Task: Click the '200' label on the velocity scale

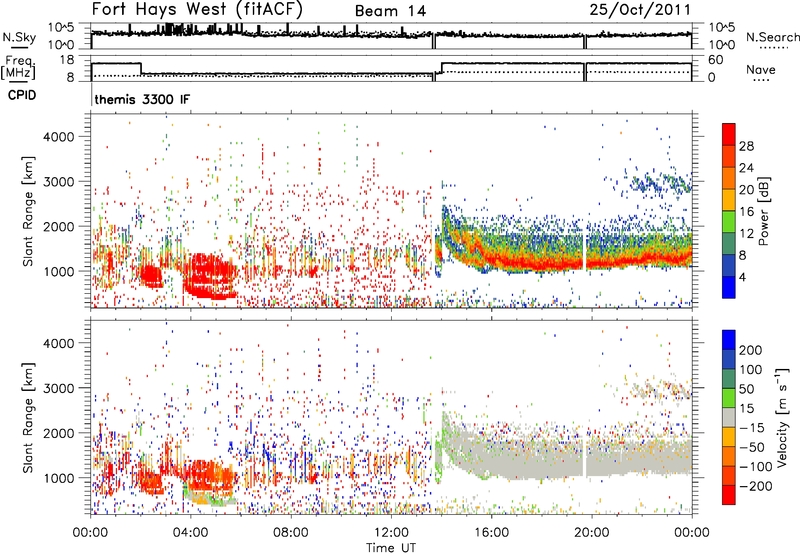Action: 751,350
